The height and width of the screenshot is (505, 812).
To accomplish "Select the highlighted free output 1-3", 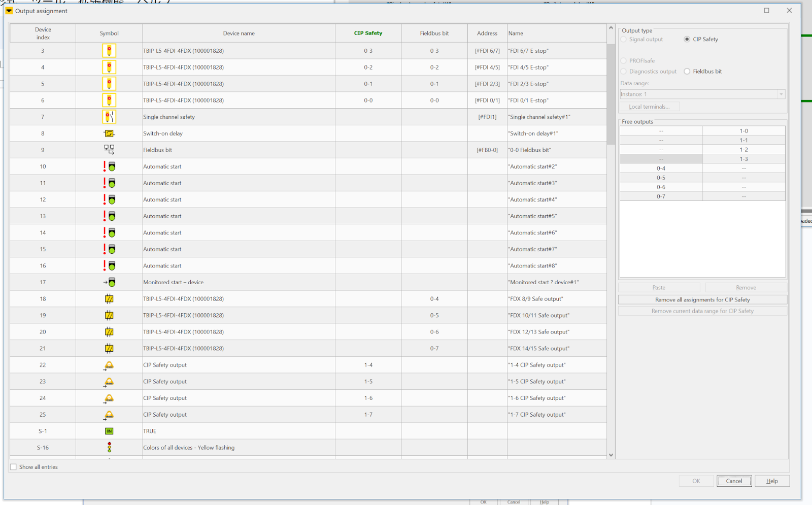I will click(x=743, y=159).
